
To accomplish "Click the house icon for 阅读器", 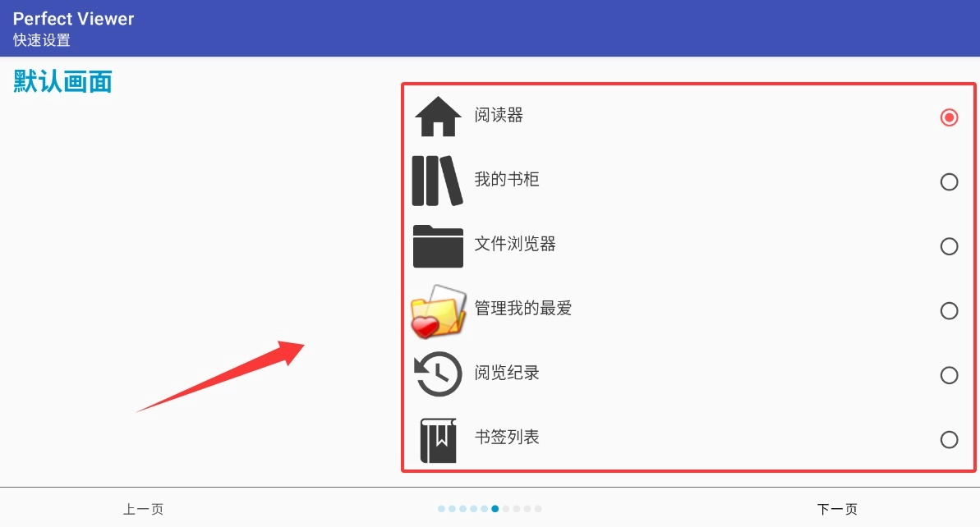I will pyautogui.click(x=438, y=116).
